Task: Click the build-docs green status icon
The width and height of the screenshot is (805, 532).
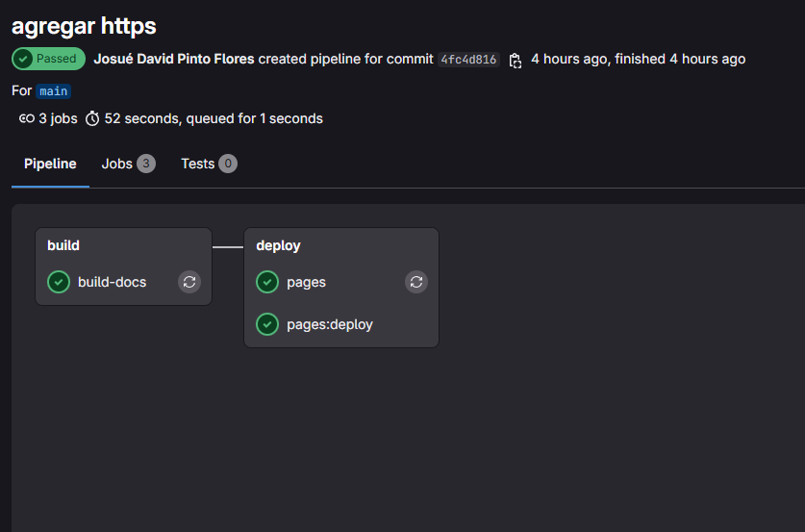Action: point(59,282)
